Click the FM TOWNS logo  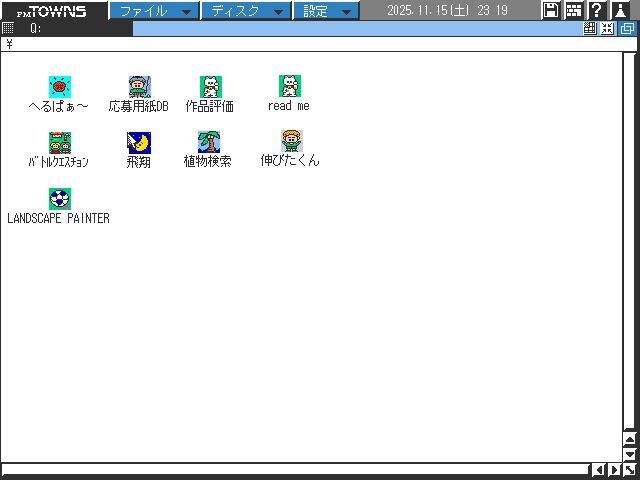pos(52,11)
